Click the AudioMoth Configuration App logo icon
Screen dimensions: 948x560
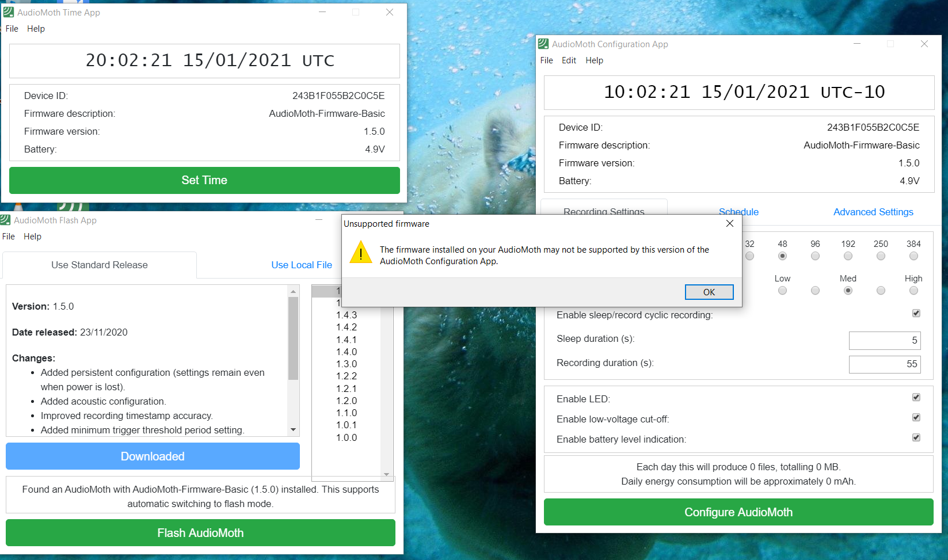[x=543, y=44]
